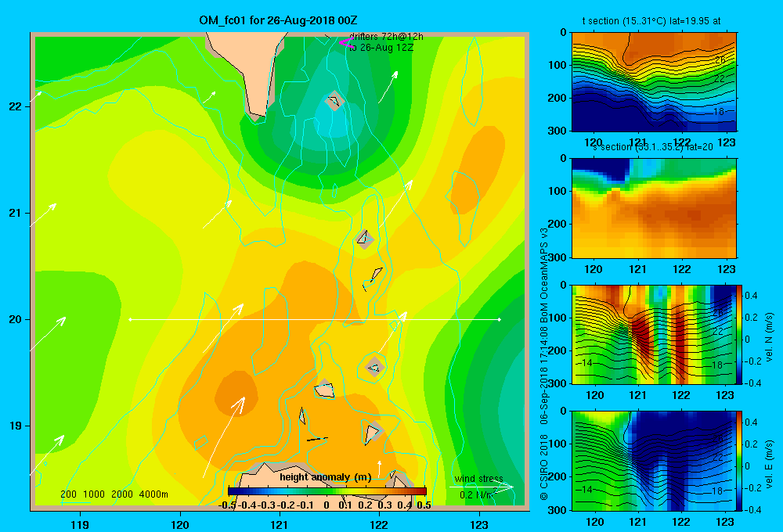Click the -0.4 tick on vel. E scale

(752, 509)
